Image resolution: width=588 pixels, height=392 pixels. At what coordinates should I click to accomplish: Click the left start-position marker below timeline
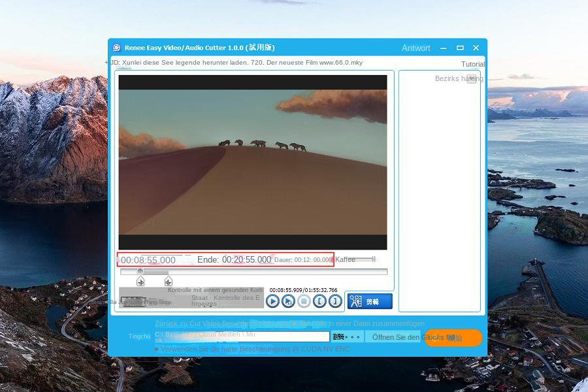tap(140, 281)
